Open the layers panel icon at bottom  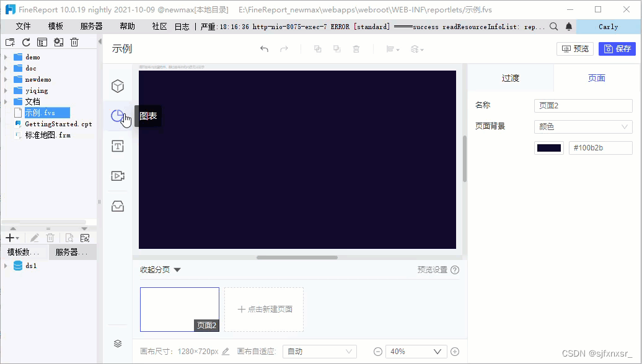point(118,344)
